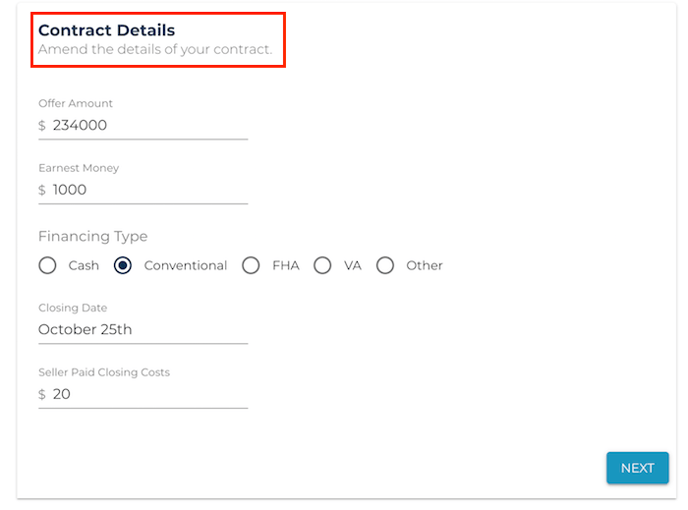Click the NEXT button
Screen dimensions: 688x510
(637, 468)
